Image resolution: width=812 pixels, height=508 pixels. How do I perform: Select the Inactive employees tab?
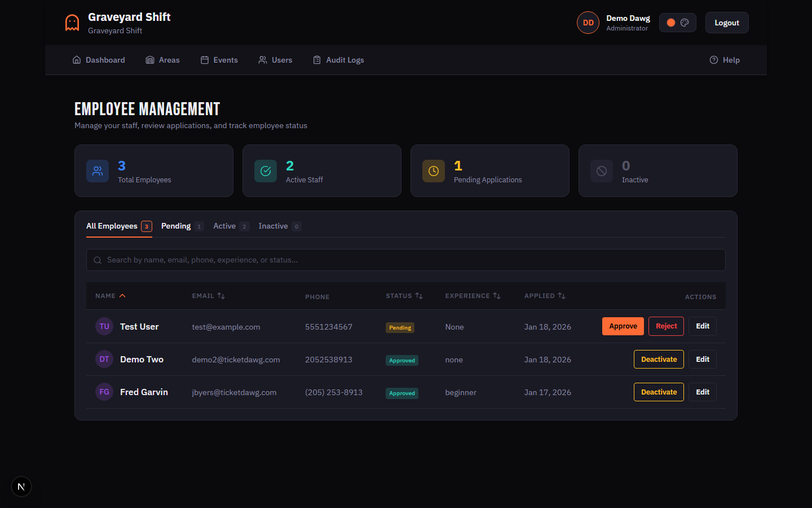(x=273, y=226)
